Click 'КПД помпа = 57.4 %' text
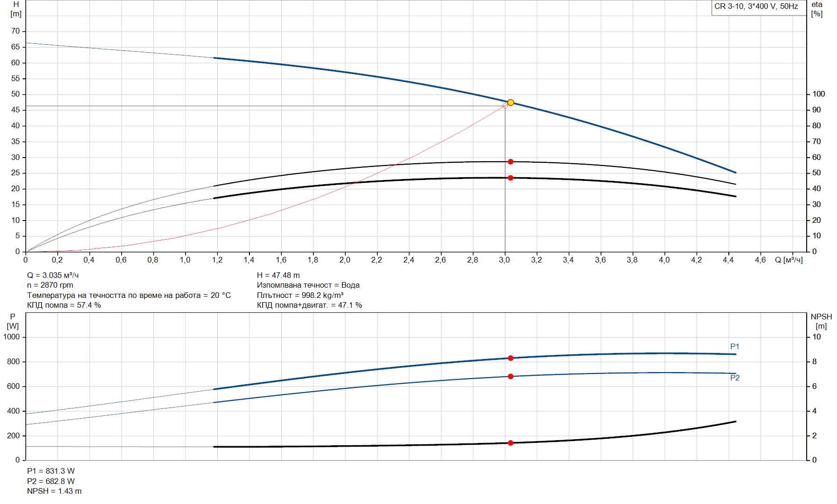 pyautogui.click(x=64, y=305)
